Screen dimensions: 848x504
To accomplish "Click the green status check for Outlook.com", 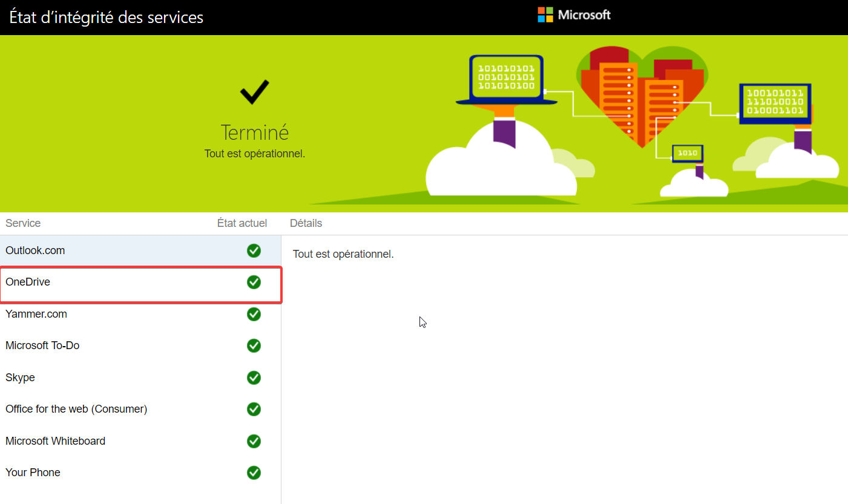I will pos(254,250).
